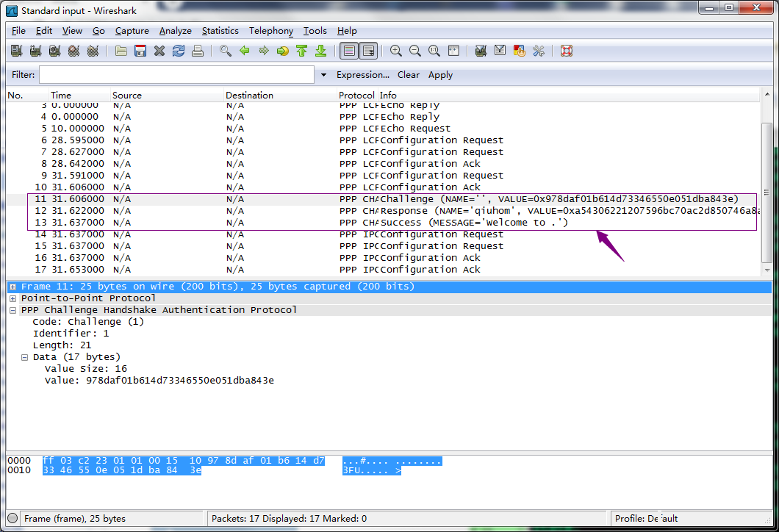Open a capture file with folder icon
Screen dimensions: 779x532
[x=121, y=51]
